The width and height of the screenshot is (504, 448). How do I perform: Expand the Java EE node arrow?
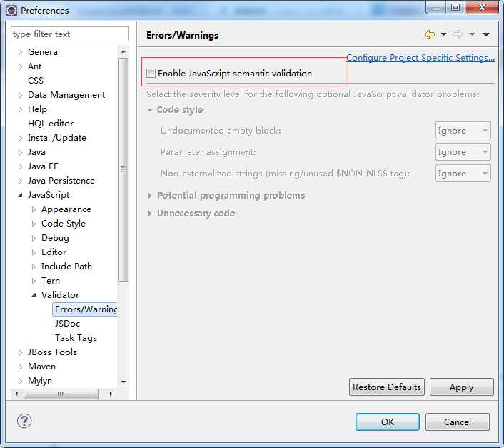point(20,166)
